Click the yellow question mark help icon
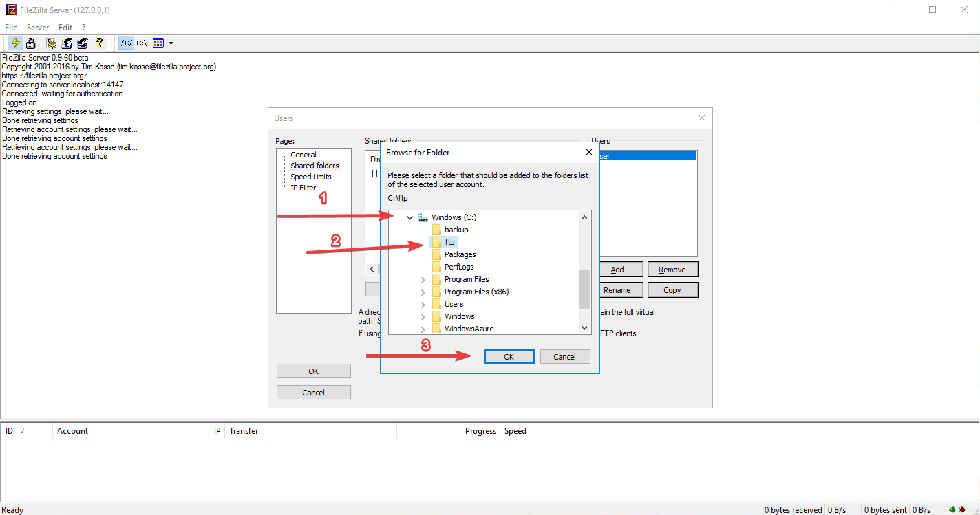Screen dimensions: 980x515 pyautogui.click(x=99, y=43)
